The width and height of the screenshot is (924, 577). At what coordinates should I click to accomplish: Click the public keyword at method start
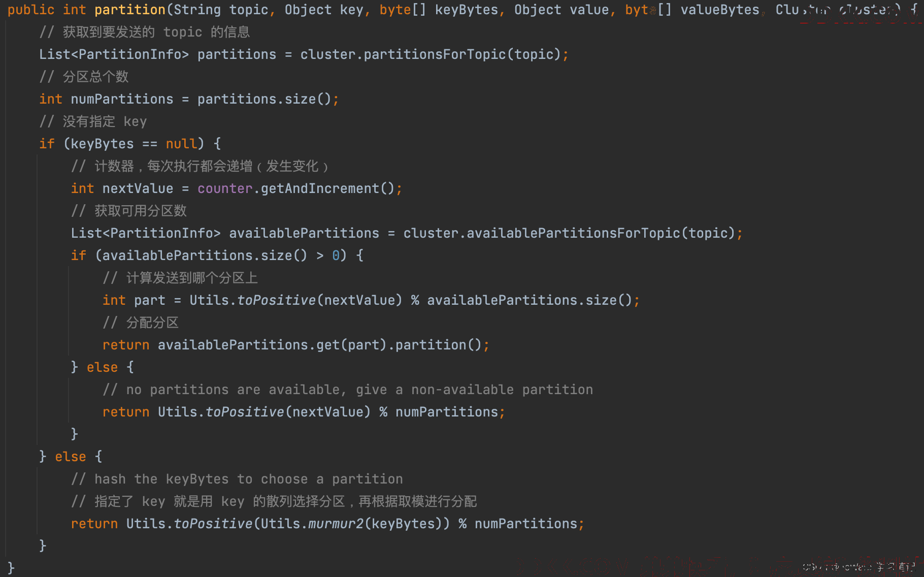[x=30, y=10]
